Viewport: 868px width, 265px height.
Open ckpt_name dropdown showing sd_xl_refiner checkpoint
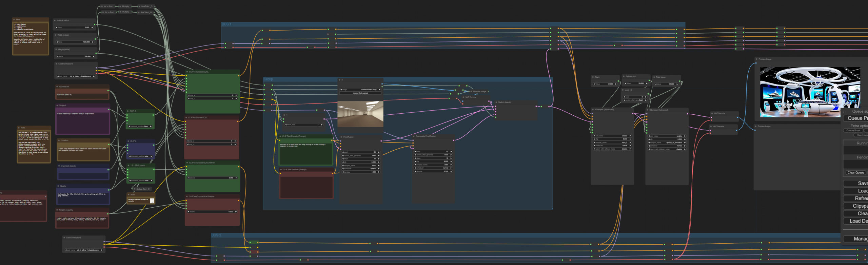click(83, 250)
